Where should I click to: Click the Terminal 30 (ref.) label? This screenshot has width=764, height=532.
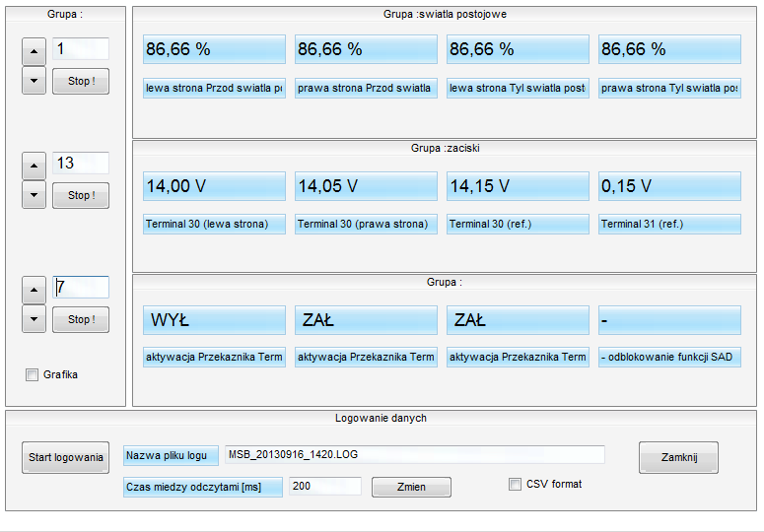coord(518,224)
